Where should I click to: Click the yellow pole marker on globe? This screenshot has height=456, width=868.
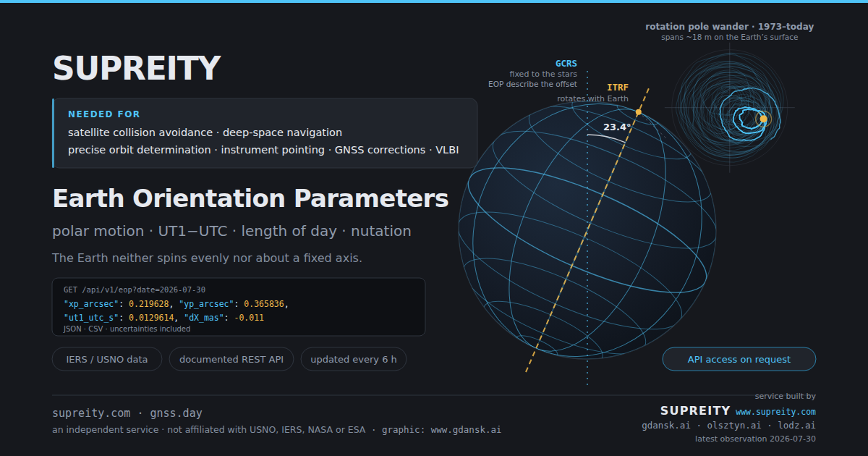pyautogui.click(x=639, y=112)
